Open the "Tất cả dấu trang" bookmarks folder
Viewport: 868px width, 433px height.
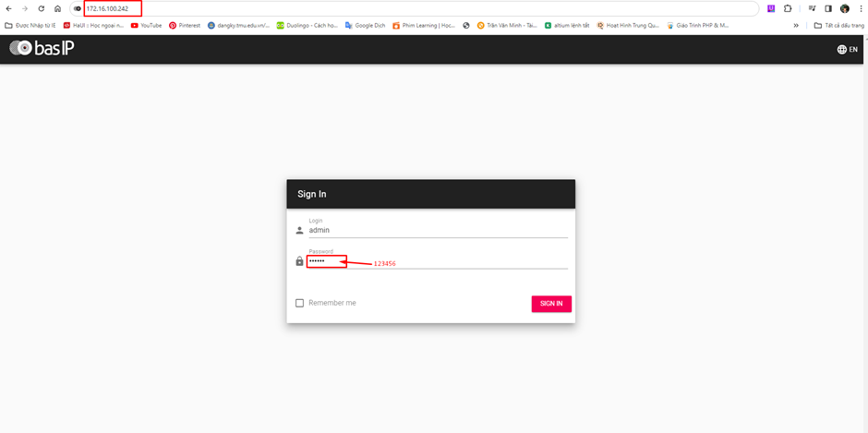(838, 26)
